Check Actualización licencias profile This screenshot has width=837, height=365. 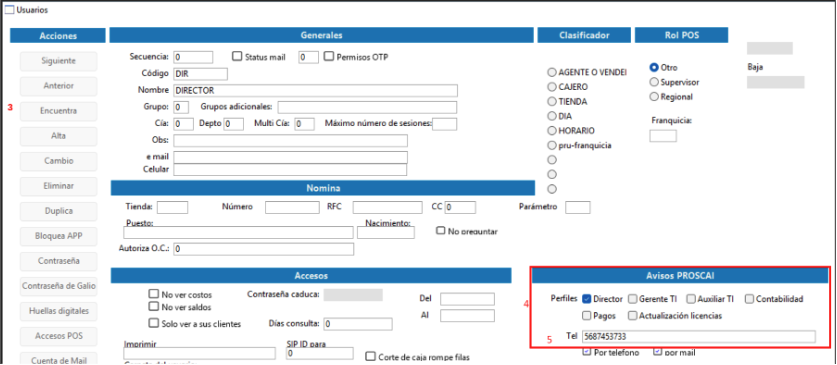tap(633, 315)
